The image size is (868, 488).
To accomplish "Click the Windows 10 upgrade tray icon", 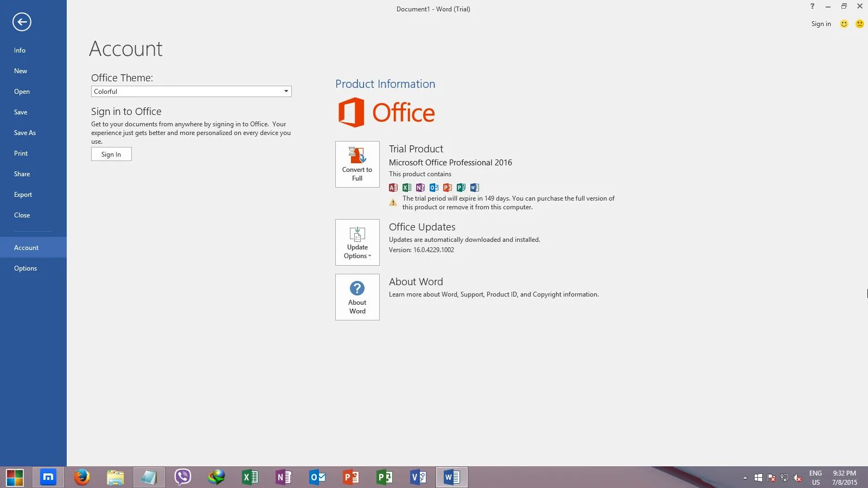I will (758, 478).
